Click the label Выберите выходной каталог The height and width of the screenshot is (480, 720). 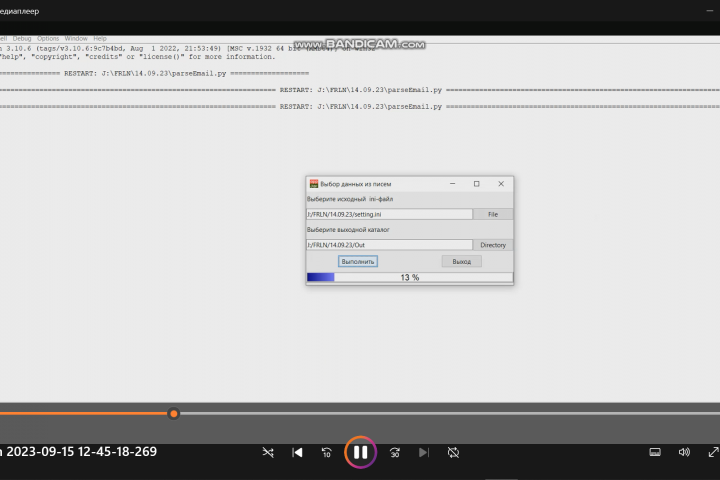pos(348,230)
